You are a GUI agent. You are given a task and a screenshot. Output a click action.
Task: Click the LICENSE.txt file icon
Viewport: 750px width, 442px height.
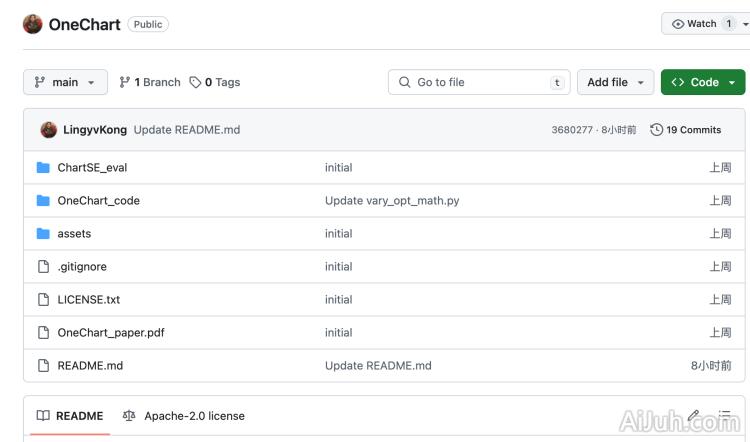tap(43, 300)
